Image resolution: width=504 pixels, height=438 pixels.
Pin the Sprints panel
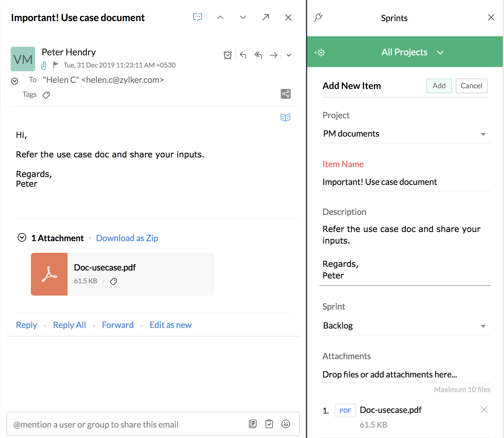tap(318, 17)
